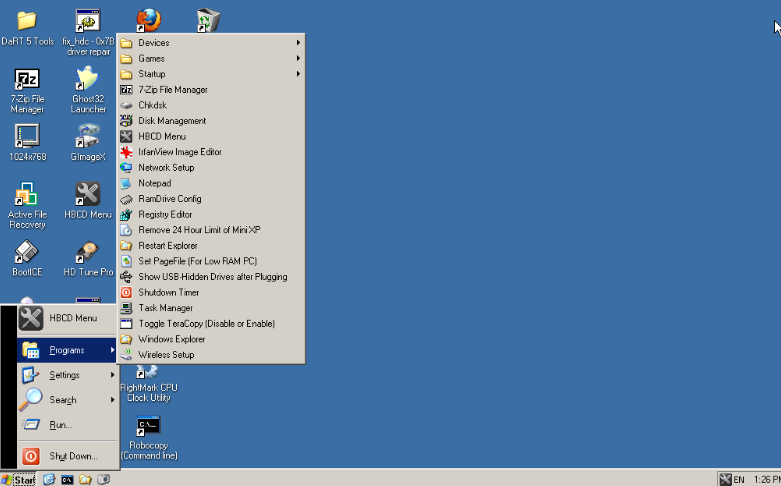
Task: Choose Set PageFile (For Low RAM PC)
Action: (x=211, y=261)
